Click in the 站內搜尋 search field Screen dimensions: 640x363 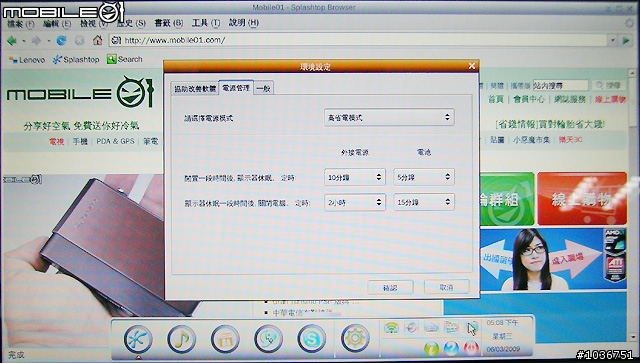560,85
